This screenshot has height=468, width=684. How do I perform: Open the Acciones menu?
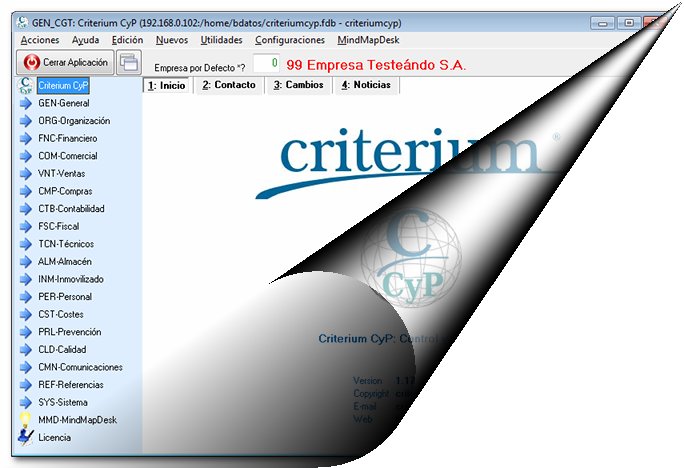[40, 40]
